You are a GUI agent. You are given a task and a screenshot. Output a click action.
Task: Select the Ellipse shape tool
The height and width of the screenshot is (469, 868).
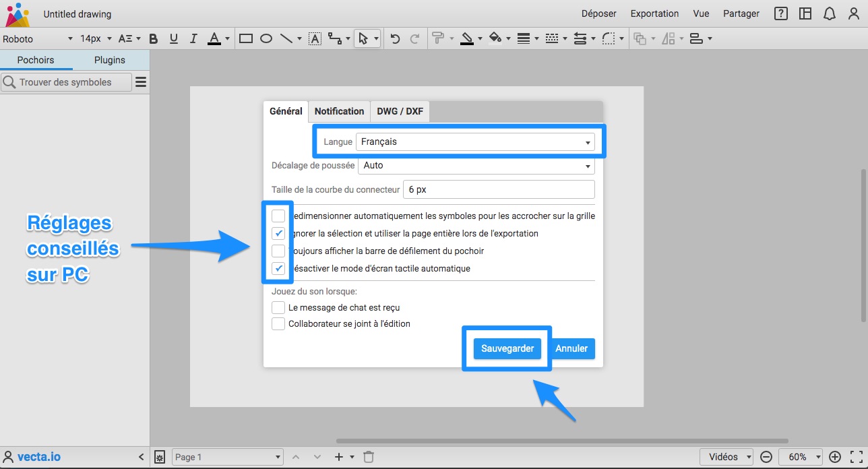tap(266, 38)
